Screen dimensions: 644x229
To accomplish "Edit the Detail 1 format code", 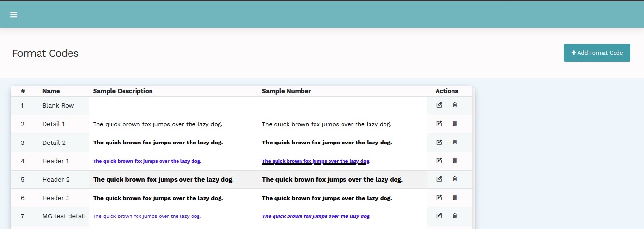I will click(x=439, y=124).
